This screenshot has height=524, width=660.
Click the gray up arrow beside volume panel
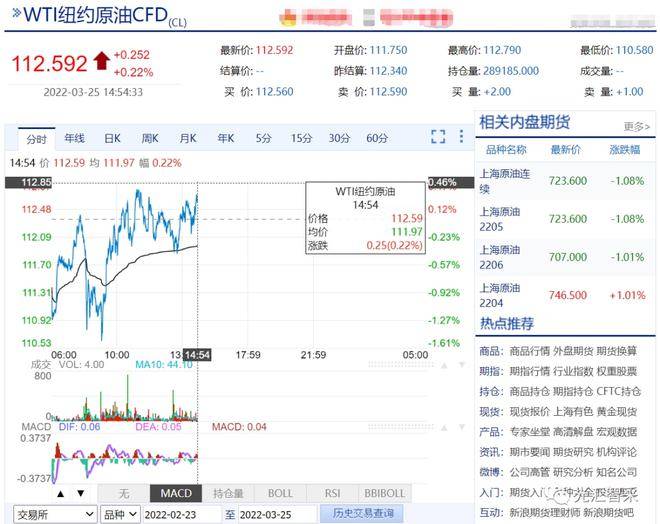[444, 365]
